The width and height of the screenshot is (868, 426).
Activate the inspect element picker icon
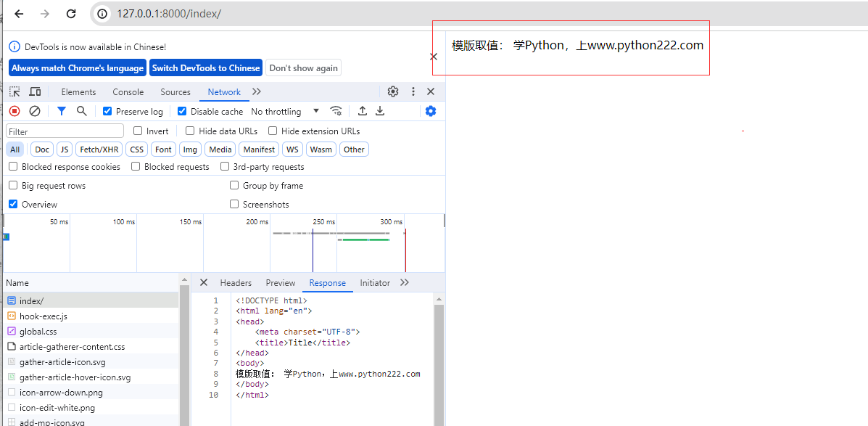[x=15, y=92]
